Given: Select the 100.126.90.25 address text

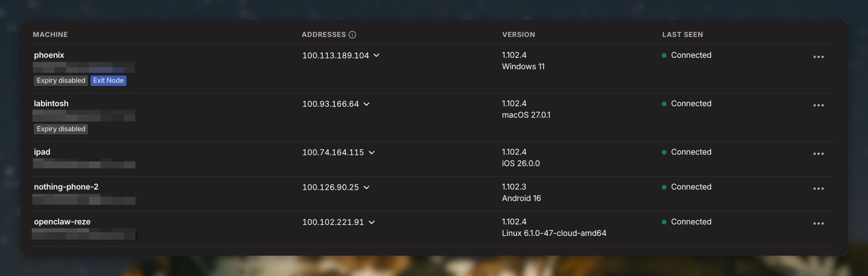Looking at the screenshot, I should point(331,187).
